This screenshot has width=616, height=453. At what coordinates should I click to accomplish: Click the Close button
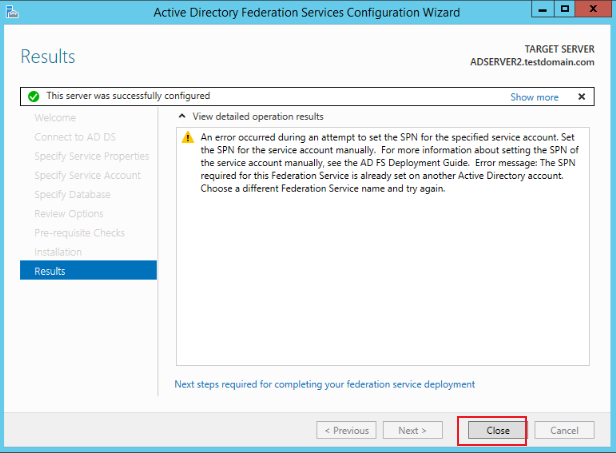(497, 431)
